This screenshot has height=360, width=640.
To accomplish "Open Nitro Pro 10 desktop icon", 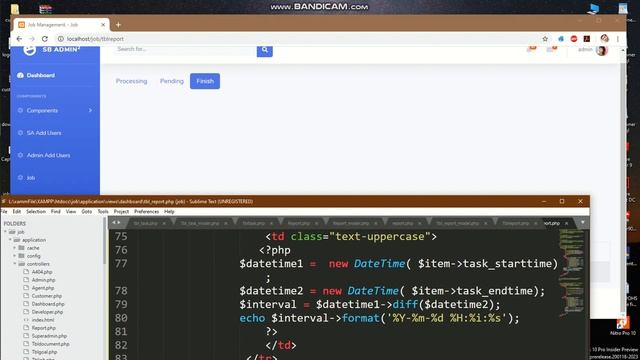I will pos(622,326).
